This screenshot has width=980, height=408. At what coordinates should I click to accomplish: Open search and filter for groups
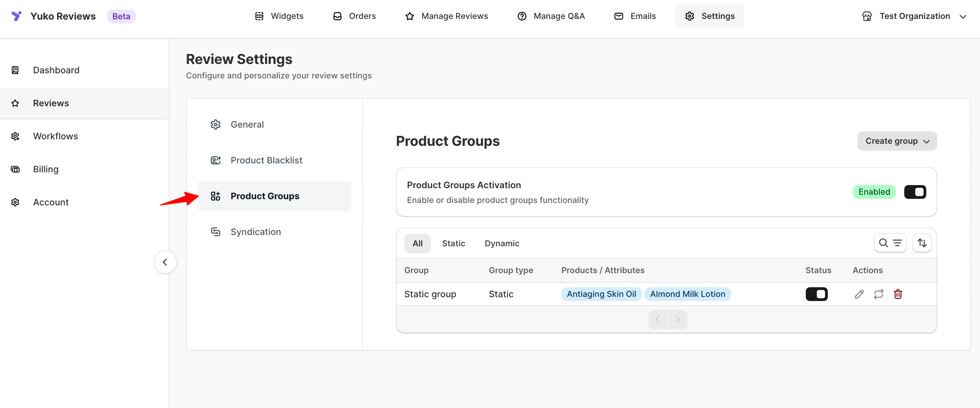point(890,243)
